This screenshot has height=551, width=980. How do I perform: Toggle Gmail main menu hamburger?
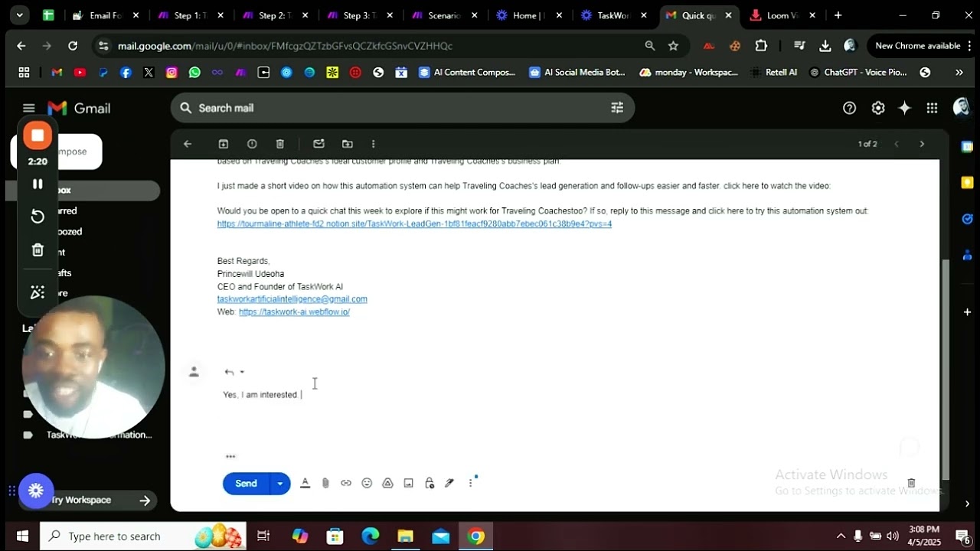(x=28, y=108)
